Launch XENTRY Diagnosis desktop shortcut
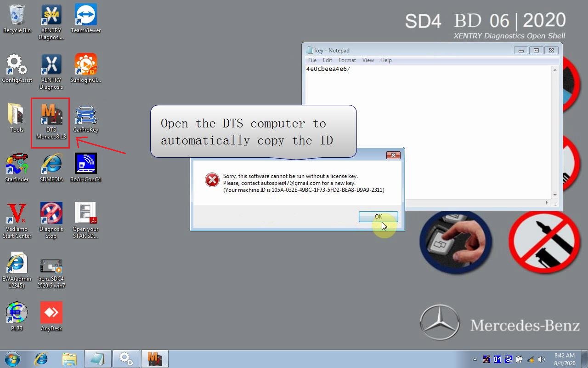Viewport: 588px width, 368px height. (x=51, y=72)
